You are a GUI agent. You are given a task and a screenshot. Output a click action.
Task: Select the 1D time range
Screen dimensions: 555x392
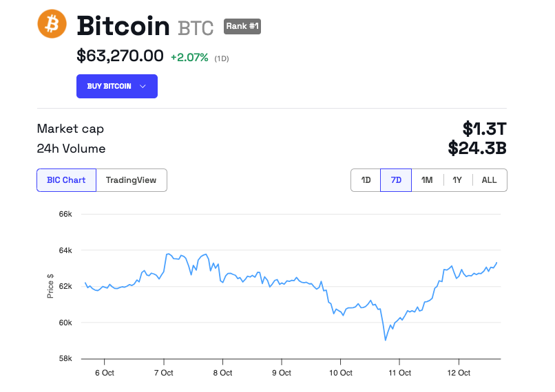[x=366, y=180]
